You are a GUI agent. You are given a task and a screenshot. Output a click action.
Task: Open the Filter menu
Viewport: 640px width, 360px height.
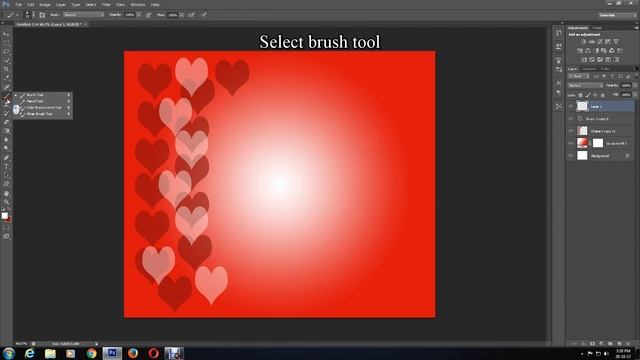106,5
